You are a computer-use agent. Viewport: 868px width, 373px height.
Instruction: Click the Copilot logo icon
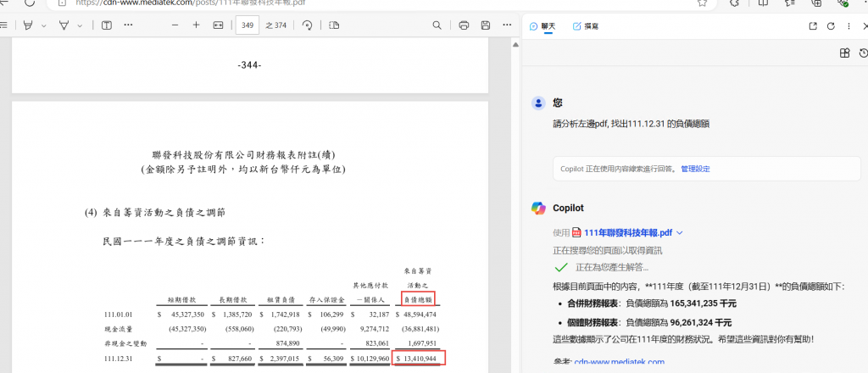(x=538, y=208)
